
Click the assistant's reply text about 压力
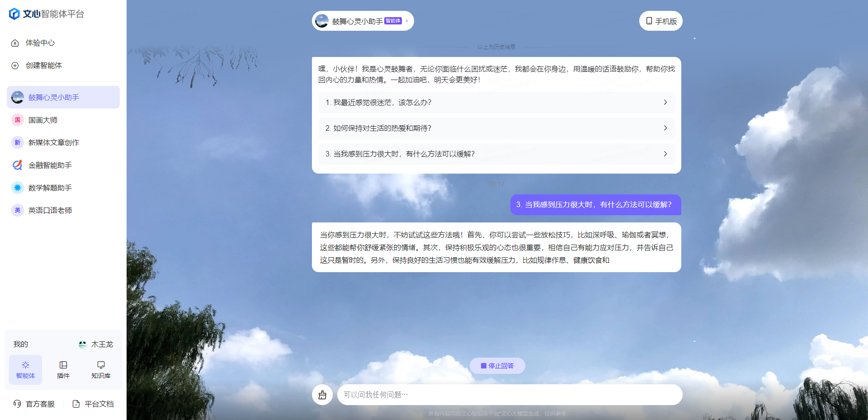pos(496,247)
